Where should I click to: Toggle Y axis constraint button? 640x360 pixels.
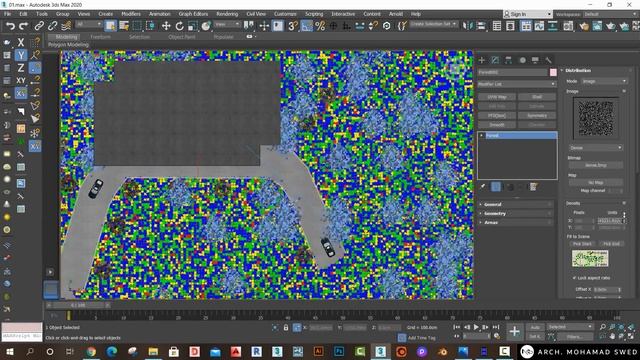[x=21, y=55]
